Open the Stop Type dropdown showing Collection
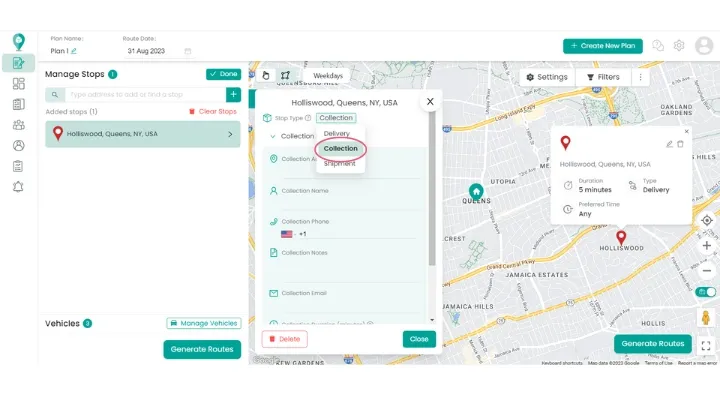This screenshot has height=405, width=720. point(336,118)
